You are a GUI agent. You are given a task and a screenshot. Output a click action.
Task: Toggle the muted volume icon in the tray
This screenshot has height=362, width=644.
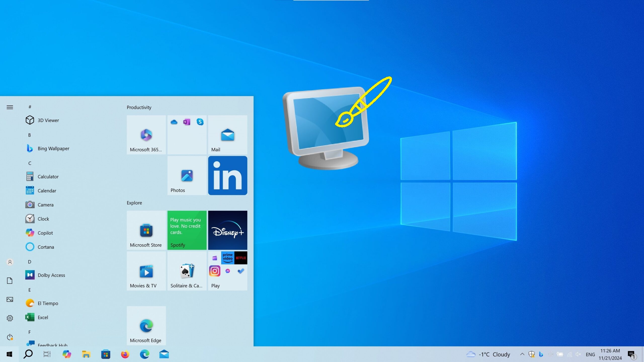click(x=578, y=354)
